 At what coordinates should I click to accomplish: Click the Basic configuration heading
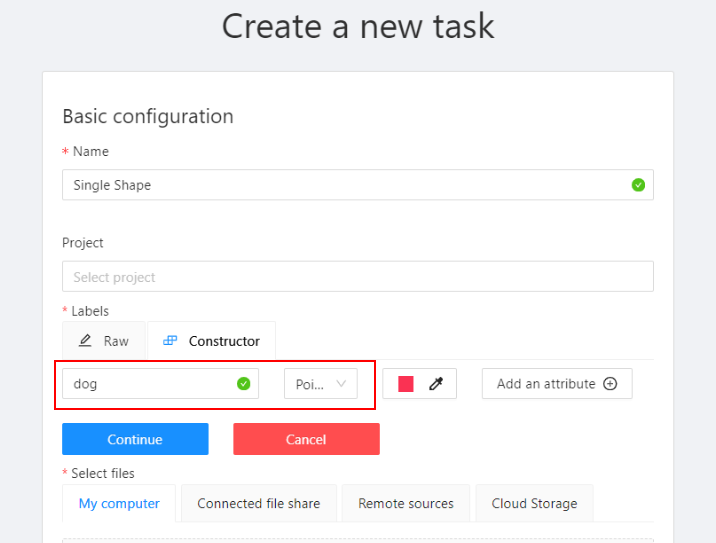(x=148, y=116)
